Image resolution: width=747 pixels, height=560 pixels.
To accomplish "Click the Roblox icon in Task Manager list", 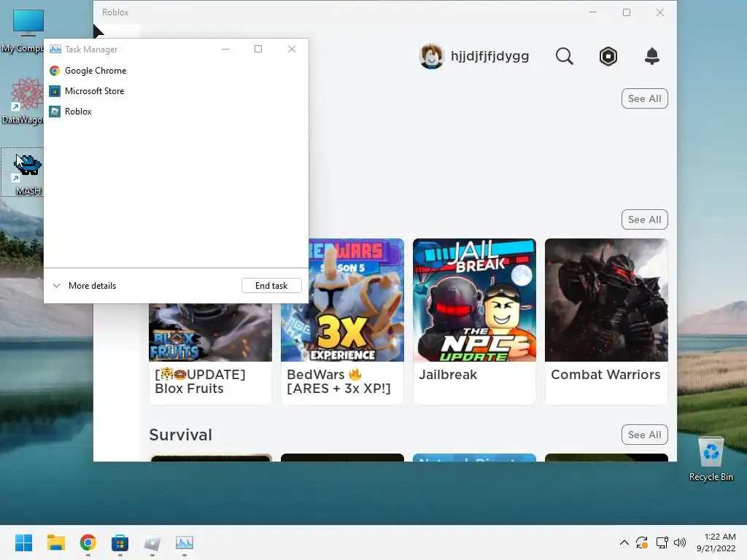I will [x=55, y=112].
